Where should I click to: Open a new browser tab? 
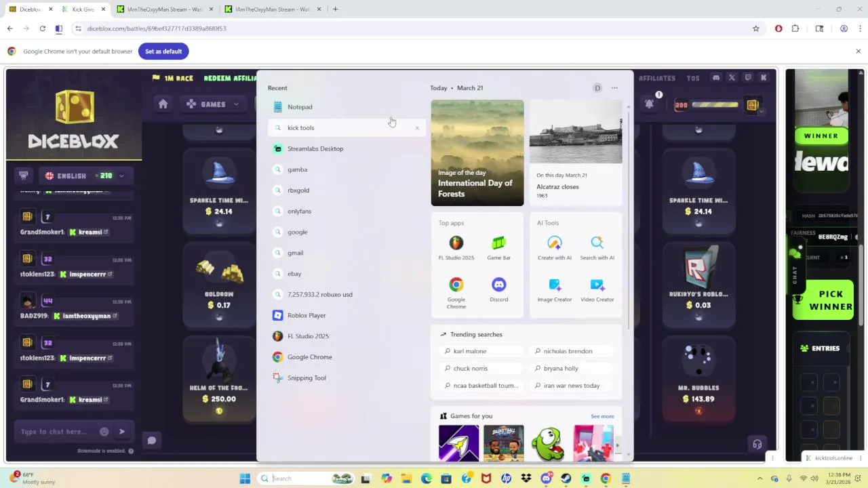335,9
